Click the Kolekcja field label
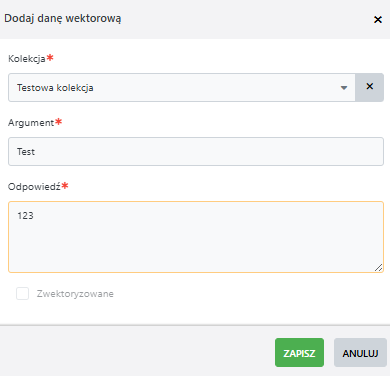 point(27,59)
